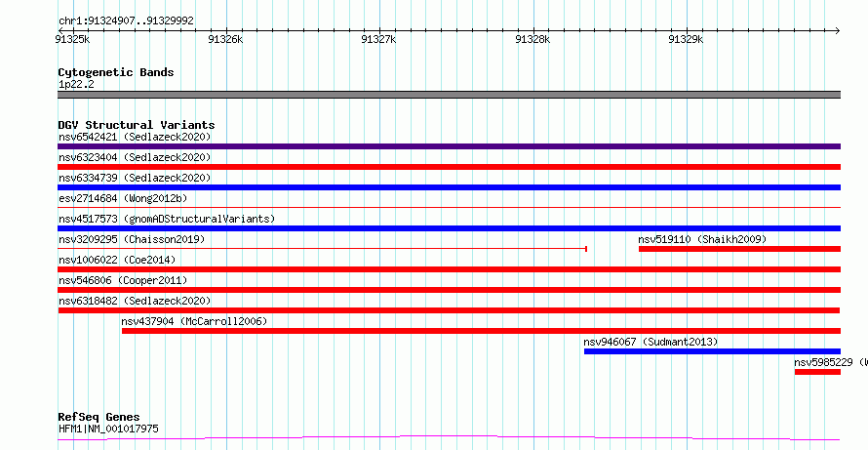Open the nsv6323404 (Sedlazeck2020) label
The width and height of the screenshot is (868, 450).
pos(135,157)
